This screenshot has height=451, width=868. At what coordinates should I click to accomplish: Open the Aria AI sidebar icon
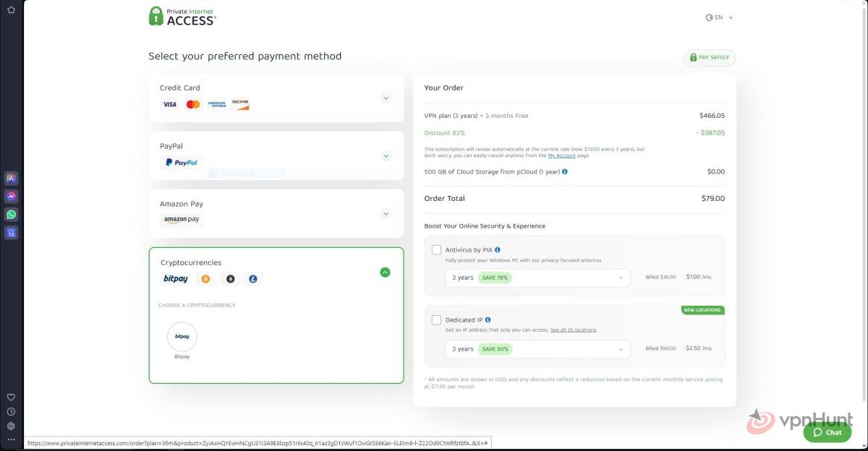click(12, 178)
